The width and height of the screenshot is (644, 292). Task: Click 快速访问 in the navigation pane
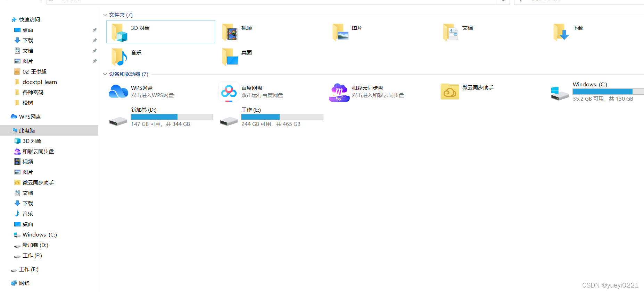pos(29,19)
